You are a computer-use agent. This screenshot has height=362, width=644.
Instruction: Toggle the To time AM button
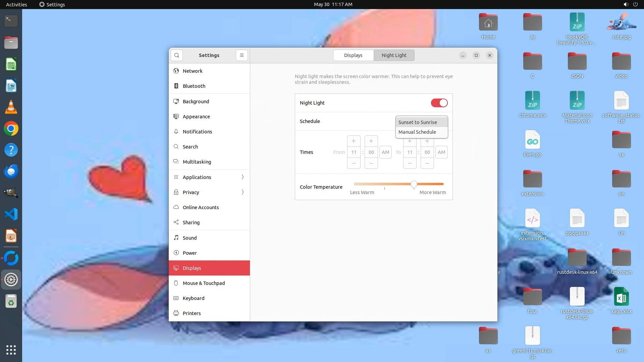[x=441, y=152]
